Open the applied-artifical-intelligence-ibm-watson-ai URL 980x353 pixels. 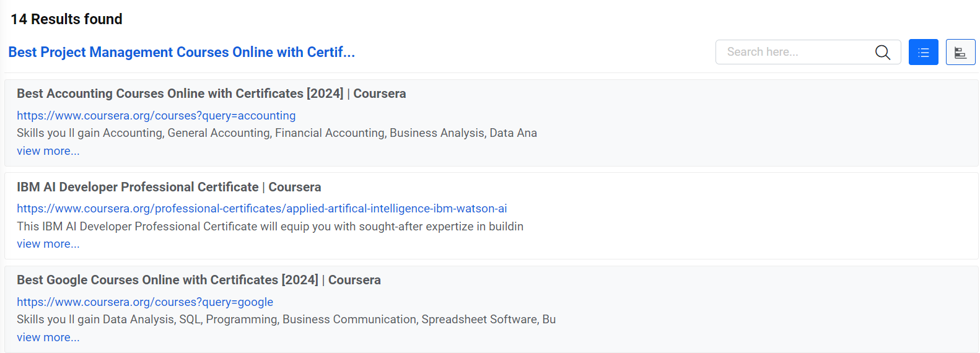click(x=261, y=209)
